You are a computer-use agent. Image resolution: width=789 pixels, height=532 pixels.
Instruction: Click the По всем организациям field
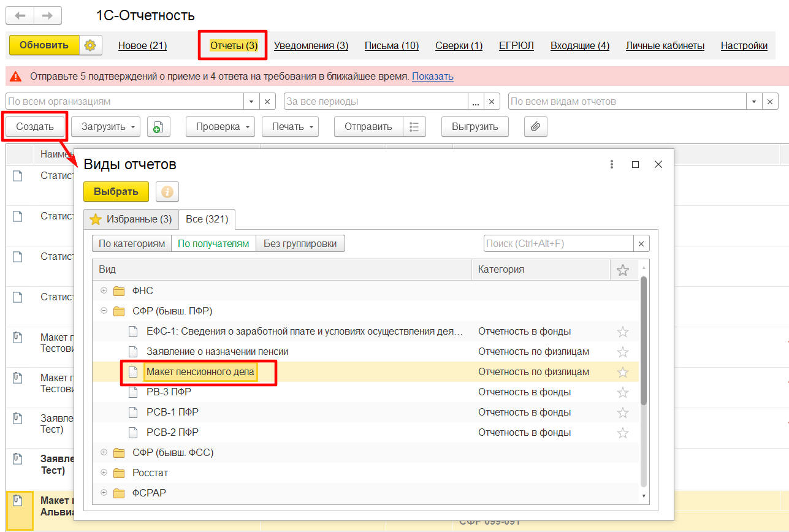pyautogui.click(x=125, y=102)
